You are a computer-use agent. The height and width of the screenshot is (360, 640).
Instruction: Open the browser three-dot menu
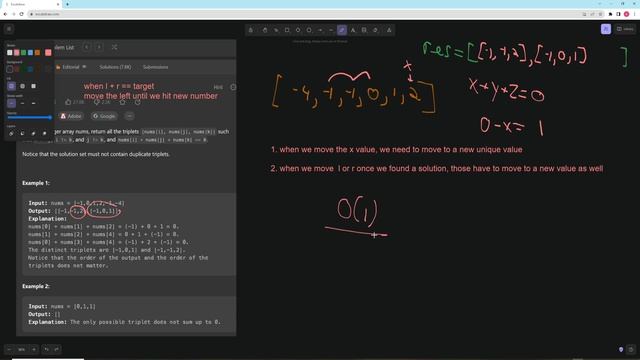click(635, 14)
